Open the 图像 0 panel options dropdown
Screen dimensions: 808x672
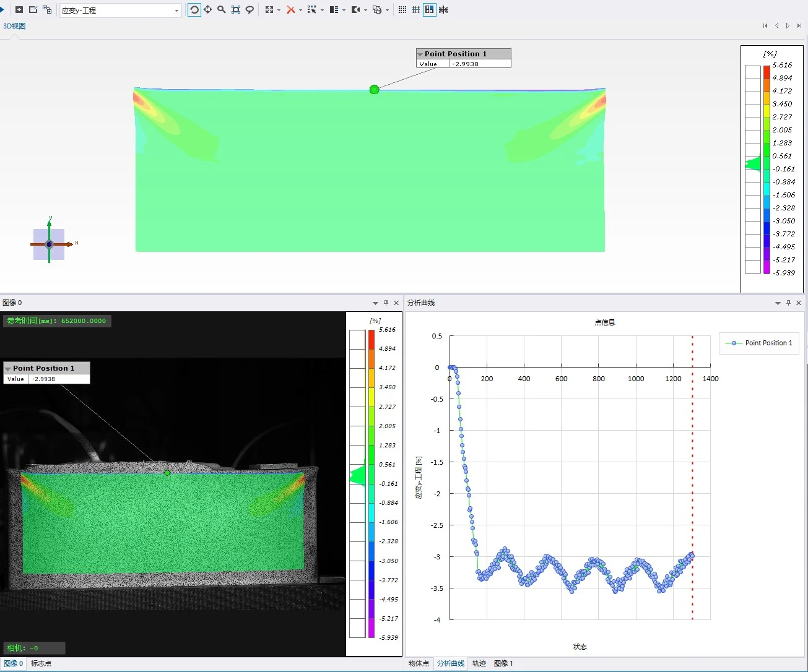pos(375,303)
